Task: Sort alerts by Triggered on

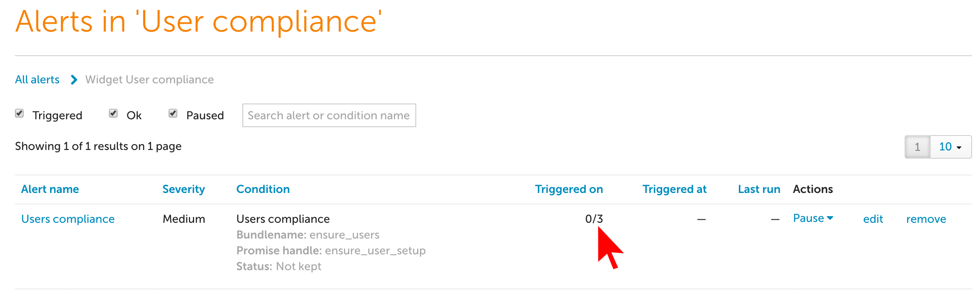Action: pos(569,189)
